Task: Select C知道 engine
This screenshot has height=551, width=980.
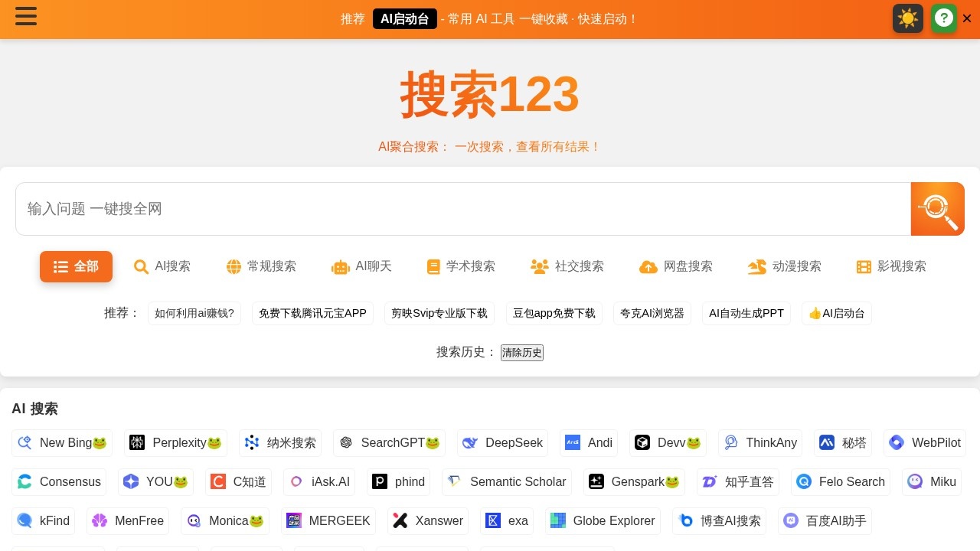Action: 238,481
